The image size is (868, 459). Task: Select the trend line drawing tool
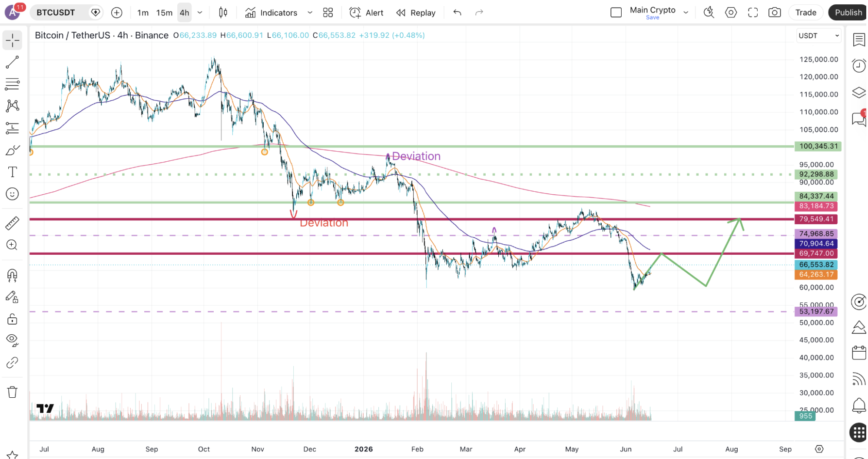pyautogui.click(x=12, y=62)
